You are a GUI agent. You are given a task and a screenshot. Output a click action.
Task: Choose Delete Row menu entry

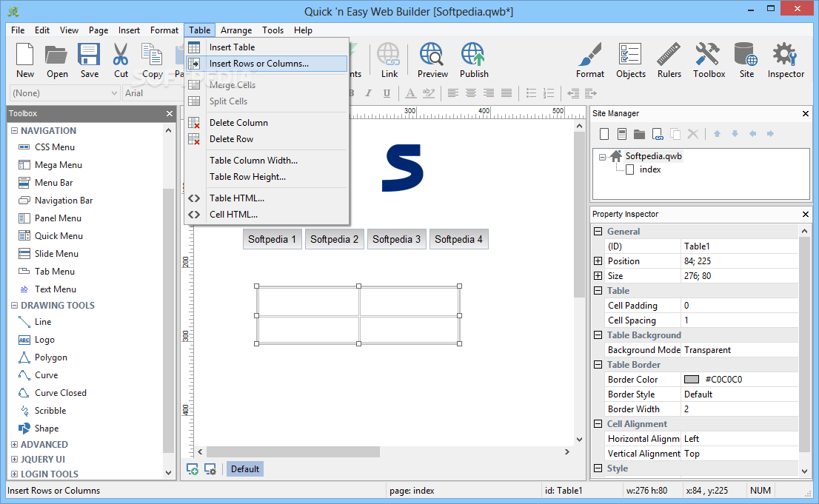click(267, 139)
